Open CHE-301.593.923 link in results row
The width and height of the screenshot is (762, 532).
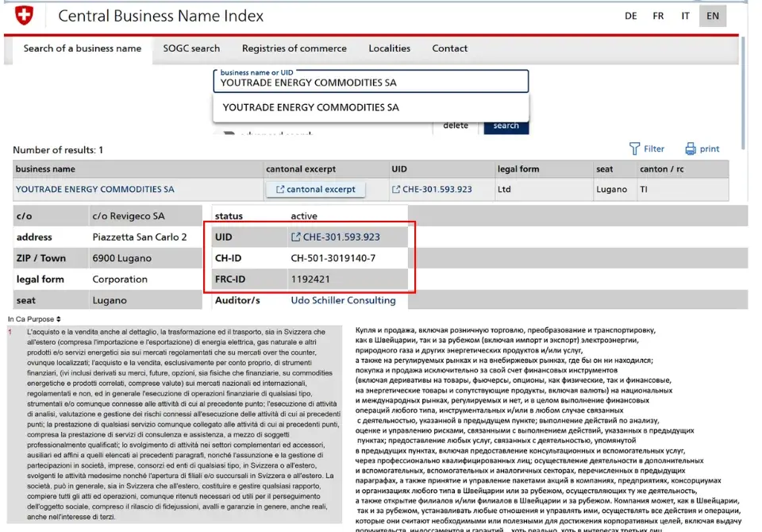pos(437,189)
